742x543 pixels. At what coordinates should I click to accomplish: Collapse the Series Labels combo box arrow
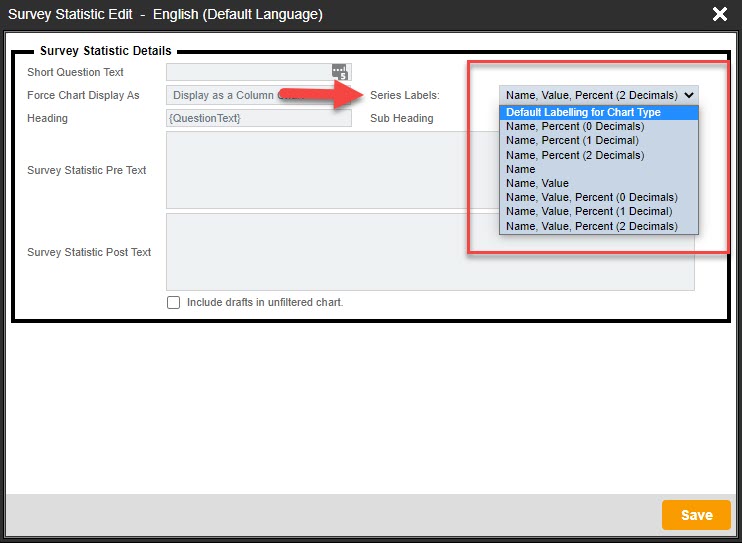click(688, 95)
